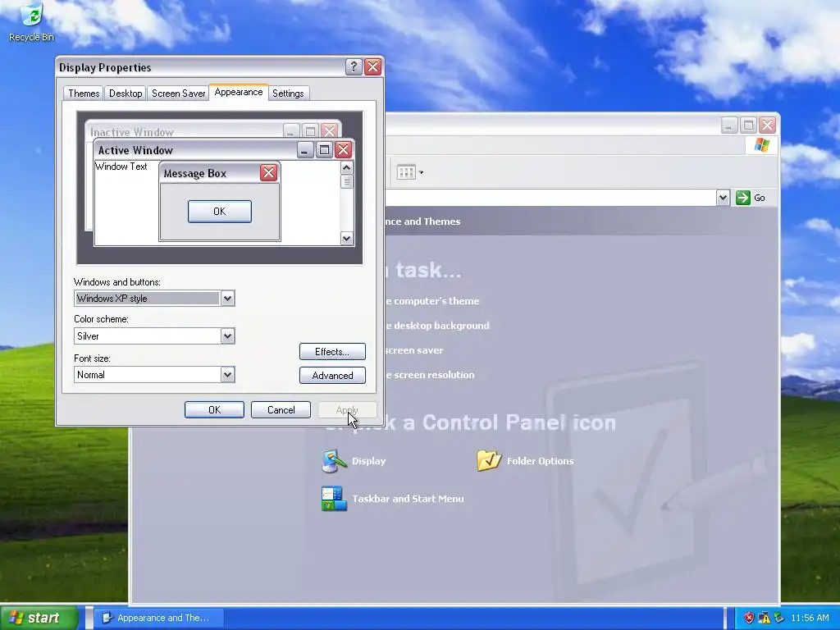
Task: Click the Appearance and Themes taskbar button
Action: tap(158, 618)
